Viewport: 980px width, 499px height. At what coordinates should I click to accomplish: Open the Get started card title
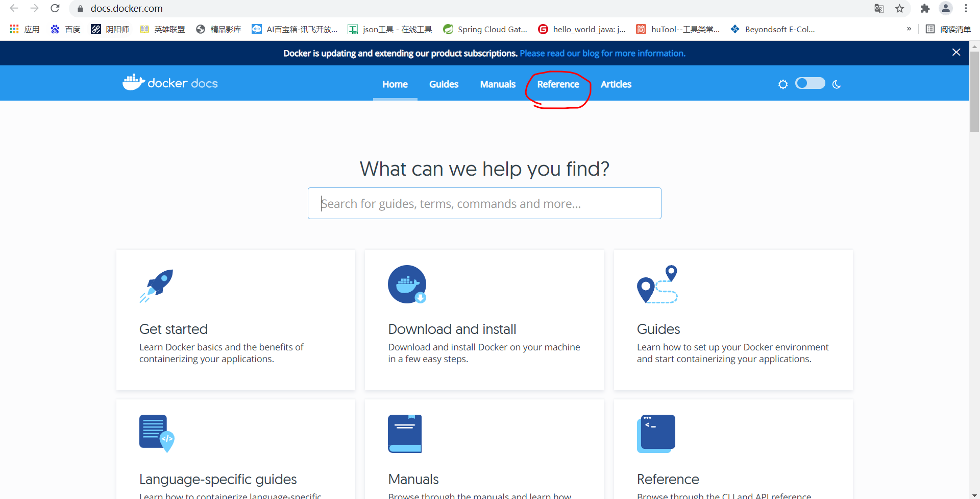(174, 329)
